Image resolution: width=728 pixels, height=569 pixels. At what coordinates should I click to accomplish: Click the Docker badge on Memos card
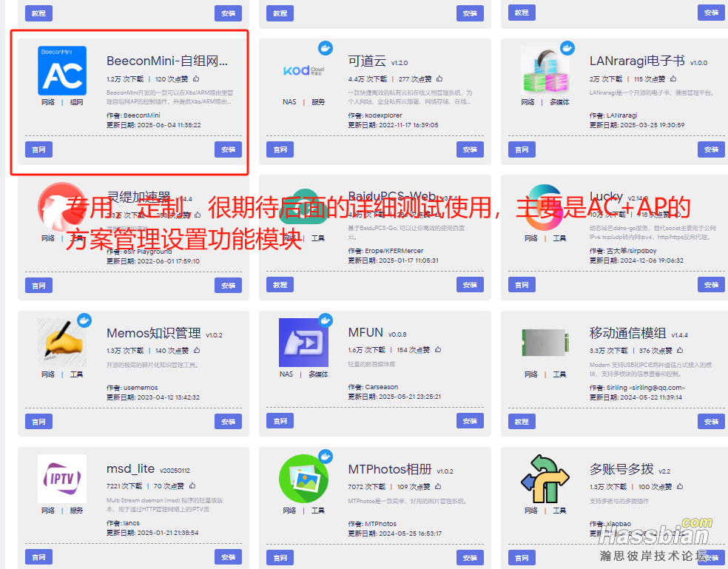(84, 320)
